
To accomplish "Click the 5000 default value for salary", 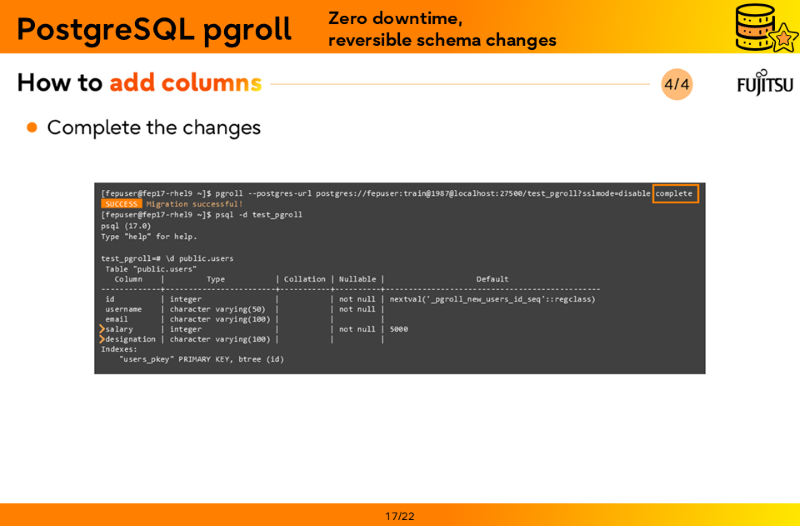I will (399, 329).
